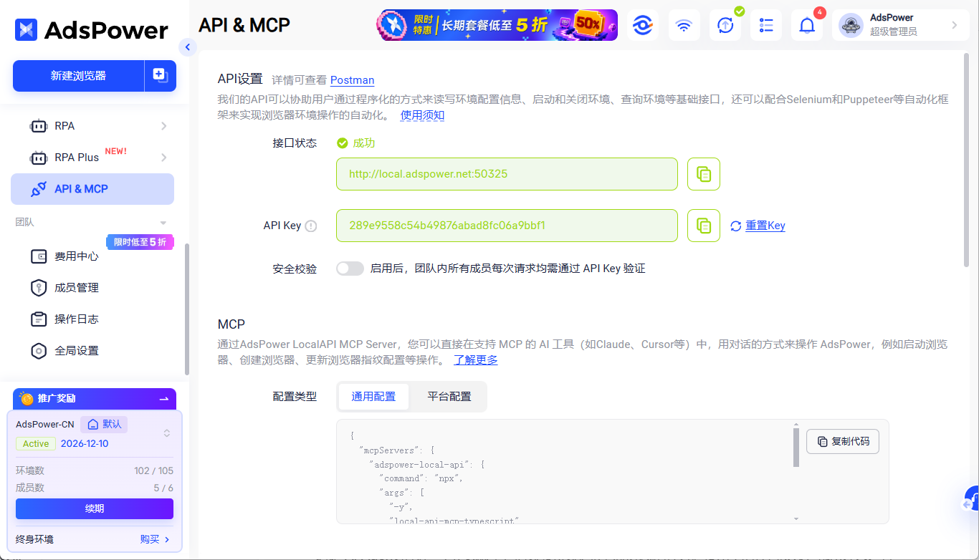
Task: Open the RPA menu item
Action: coord(92,126)
